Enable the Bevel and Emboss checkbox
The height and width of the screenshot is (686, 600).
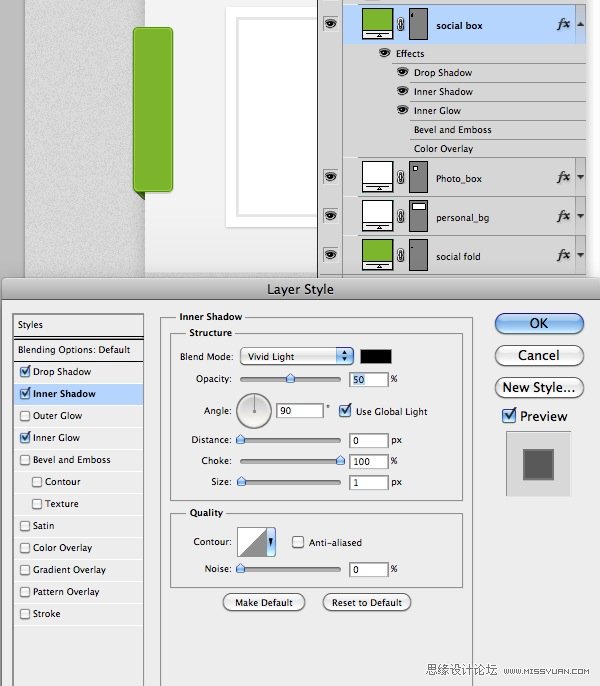pos(25,460)
